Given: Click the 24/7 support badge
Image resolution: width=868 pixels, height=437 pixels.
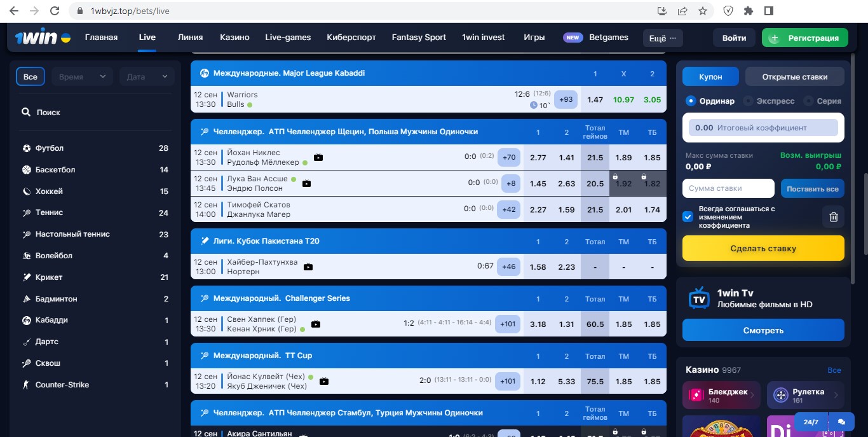Looking at the screenshot, I should [x=811, y=422].
